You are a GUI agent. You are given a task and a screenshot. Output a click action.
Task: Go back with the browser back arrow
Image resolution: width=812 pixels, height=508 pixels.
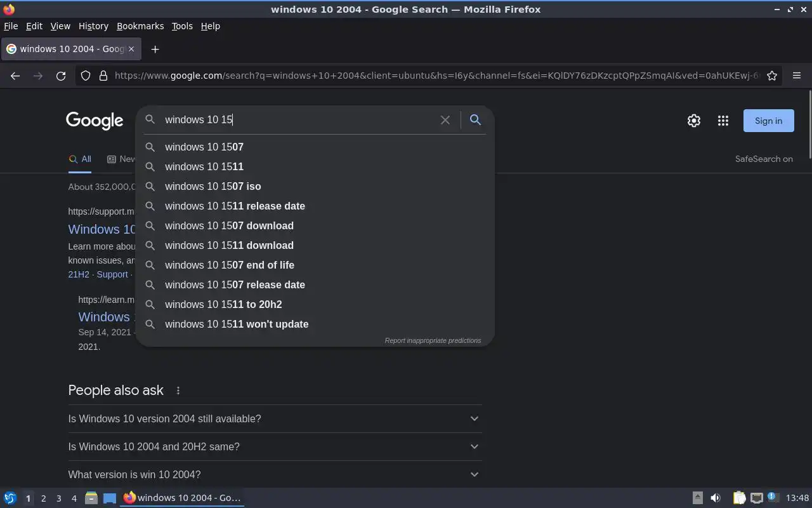coord(15,76)
